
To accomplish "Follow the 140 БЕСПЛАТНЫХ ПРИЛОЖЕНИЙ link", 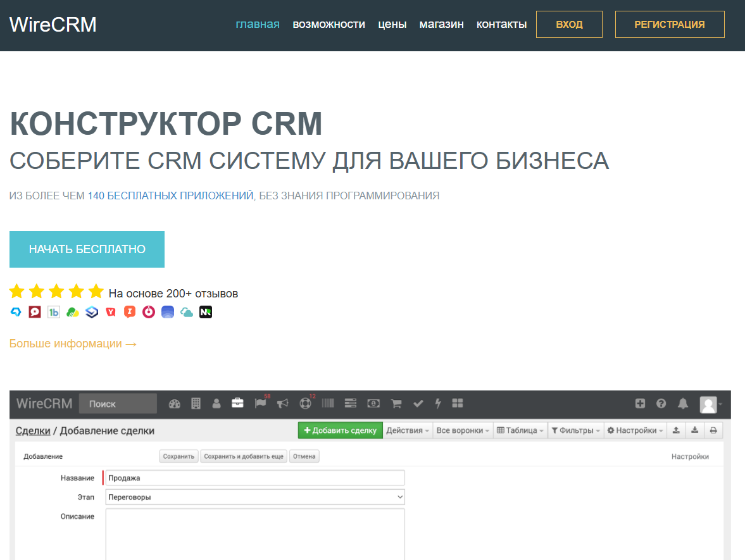I will pyautogui.click(x=170, y=196).
